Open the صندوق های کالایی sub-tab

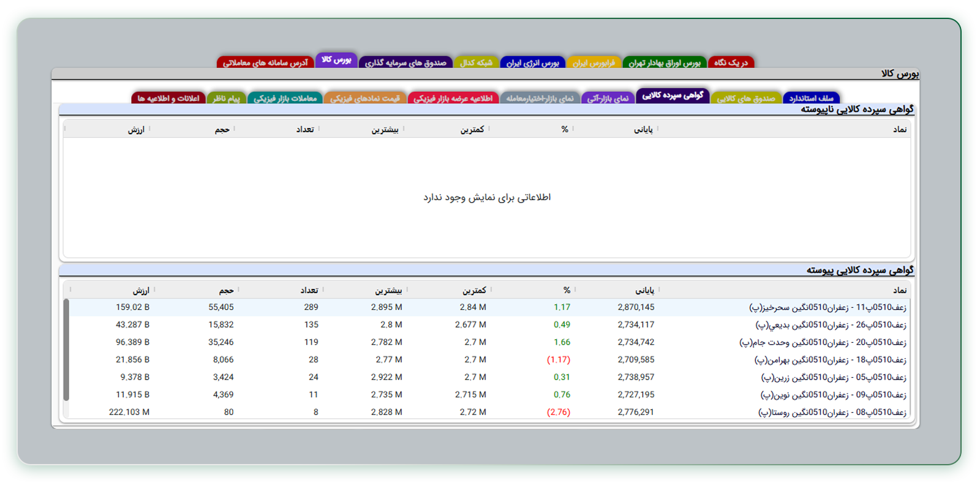[x=746, y=98]
